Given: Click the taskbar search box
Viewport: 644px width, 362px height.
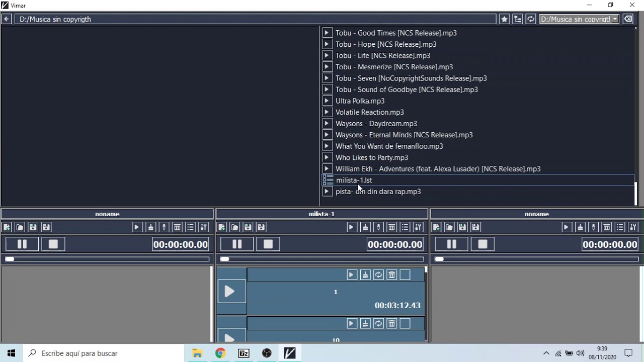Looking at the screenshot, I should (x=103, y=353).
